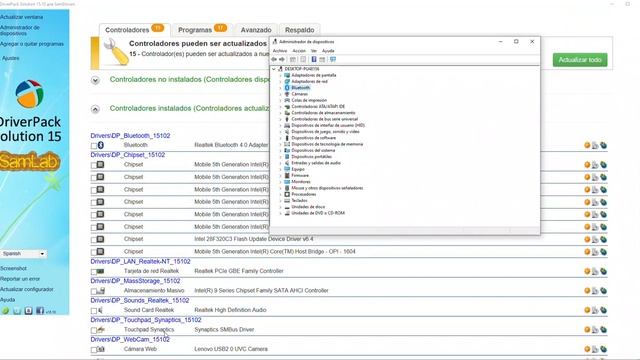Collapse the DESKTOP root node in Device Manager
Screen dimensions: 640x360
(274, 69)
